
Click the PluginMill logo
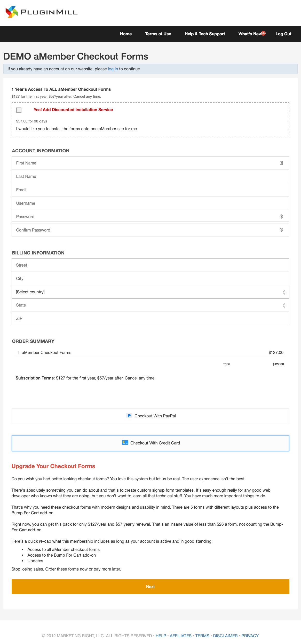[x=41, y=12]
